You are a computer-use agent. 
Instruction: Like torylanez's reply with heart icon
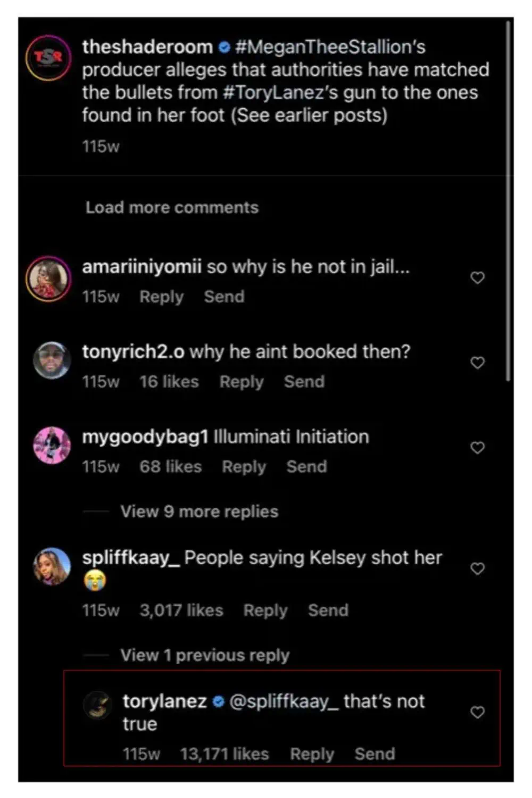(477, 712)
